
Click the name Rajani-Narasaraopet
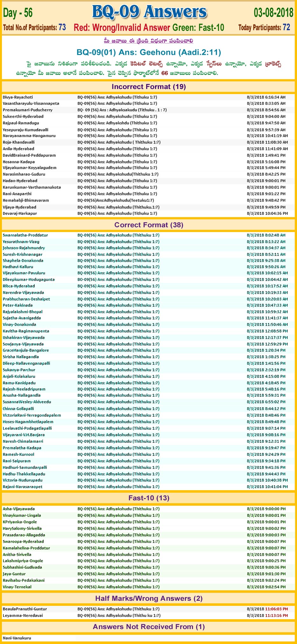pyautogui.click(x=23, y=487)
